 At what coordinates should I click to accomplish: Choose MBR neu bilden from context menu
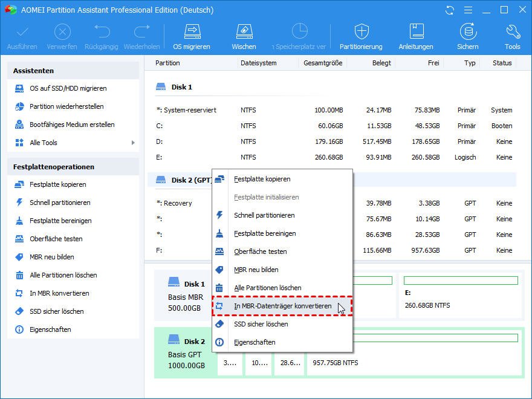(282, 270)
